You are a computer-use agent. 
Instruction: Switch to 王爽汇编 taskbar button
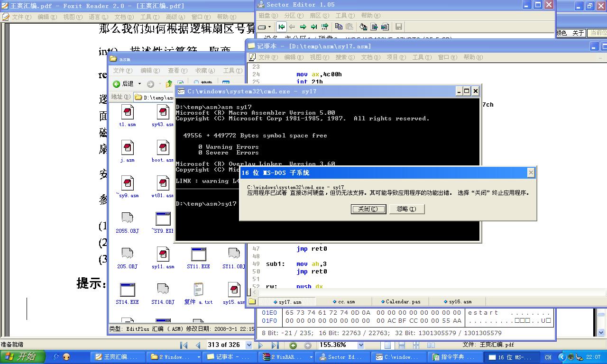[x=118, y=357]
